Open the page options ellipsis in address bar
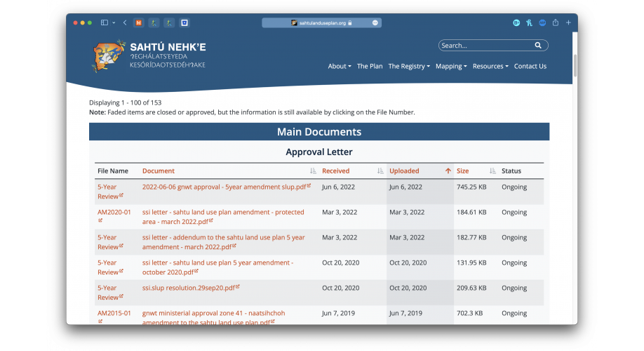 click(x=375, y=22)
